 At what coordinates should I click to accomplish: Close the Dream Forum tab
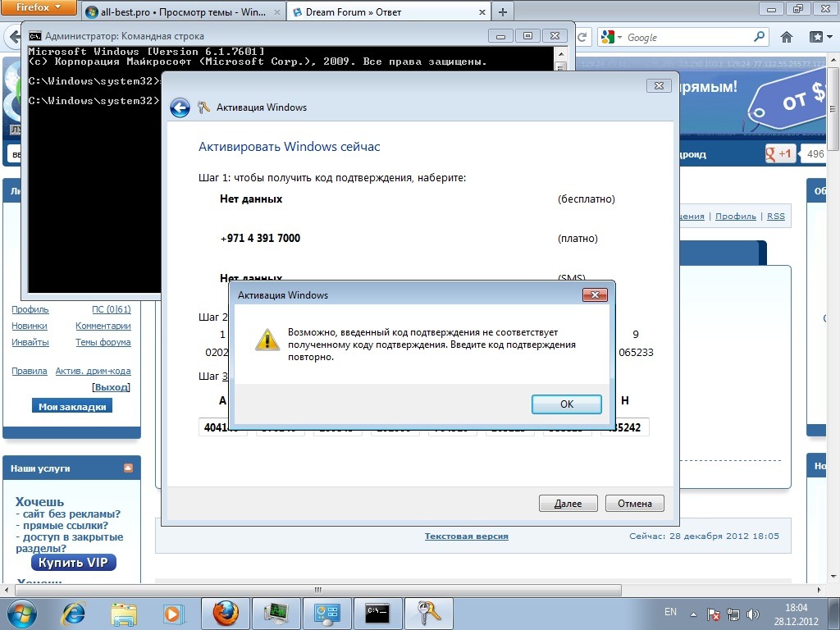(482, 11)
